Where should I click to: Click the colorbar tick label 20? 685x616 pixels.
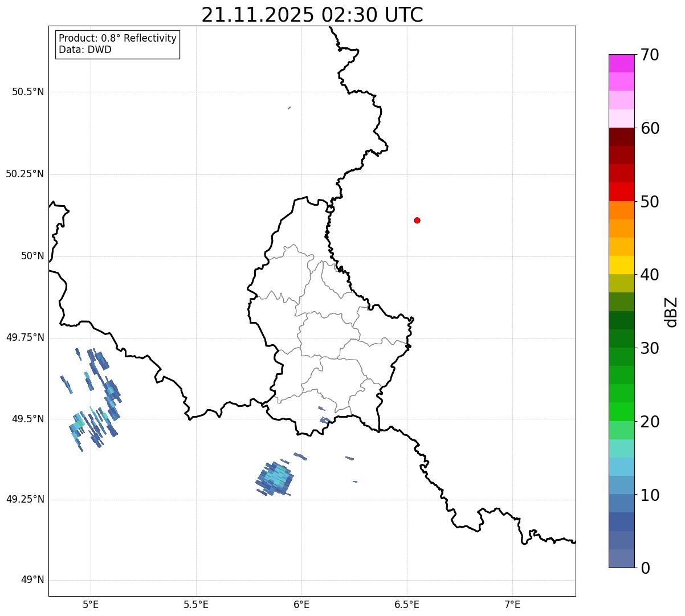point(650,422)
